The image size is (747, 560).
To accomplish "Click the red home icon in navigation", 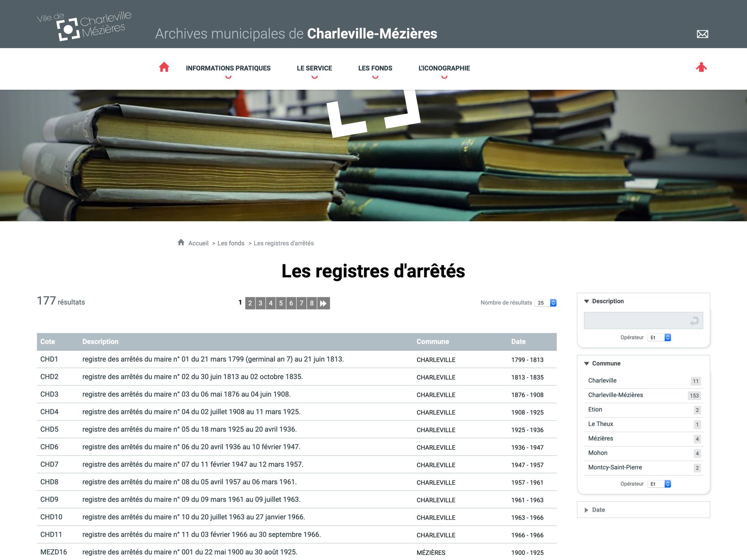I will point(164,67).
